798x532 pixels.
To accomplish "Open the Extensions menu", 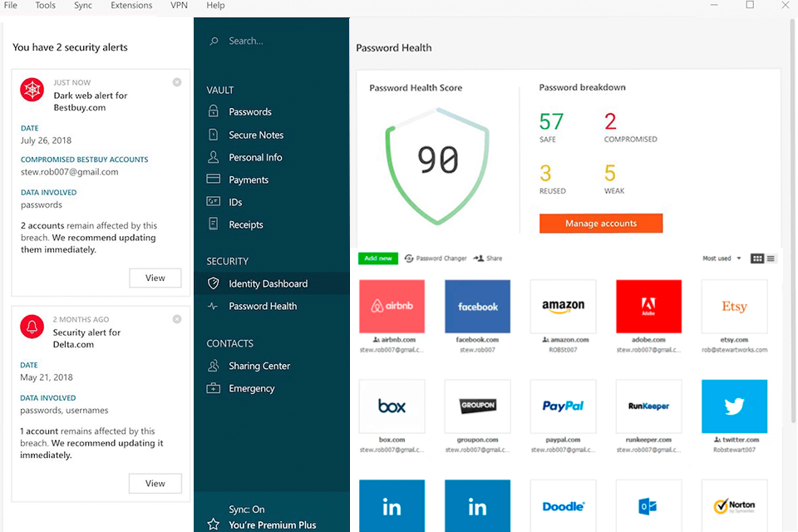I will pyautogui.click(x=131, y=6).
